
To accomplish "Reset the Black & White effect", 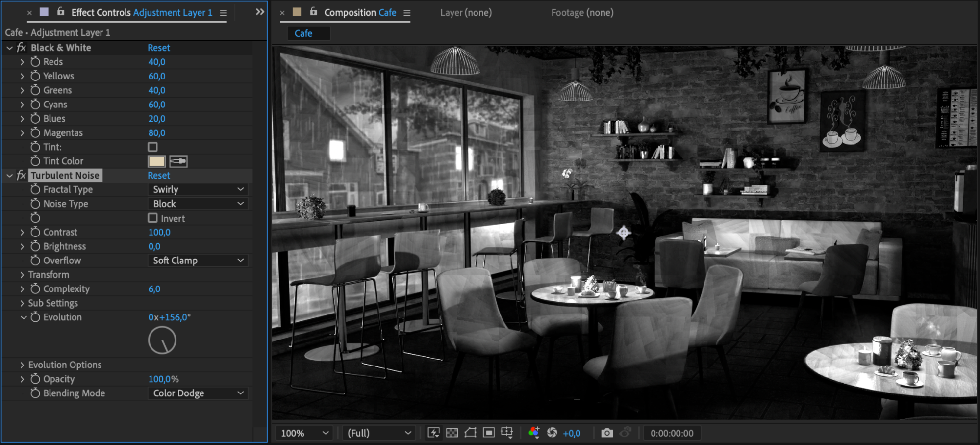I will pos(159,48).
